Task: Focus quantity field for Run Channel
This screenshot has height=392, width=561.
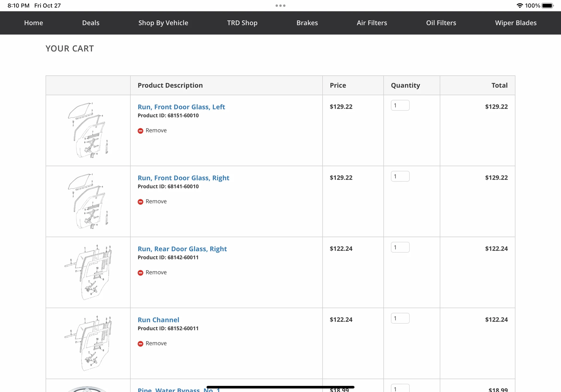Action: [x=400, y=318]
